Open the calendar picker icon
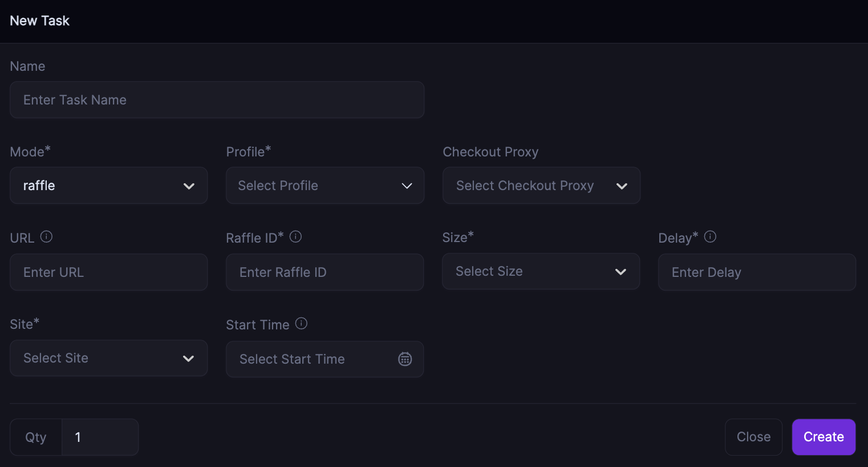 coord(405,359)
